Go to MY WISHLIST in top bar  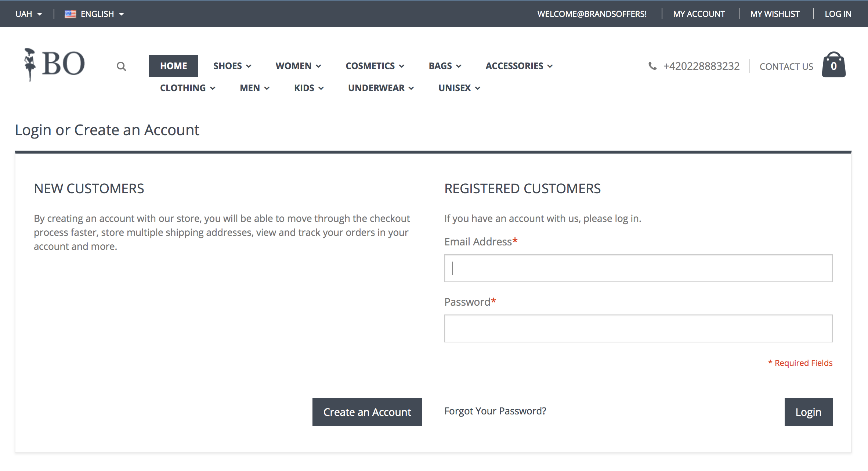click(x=775, y=14)
